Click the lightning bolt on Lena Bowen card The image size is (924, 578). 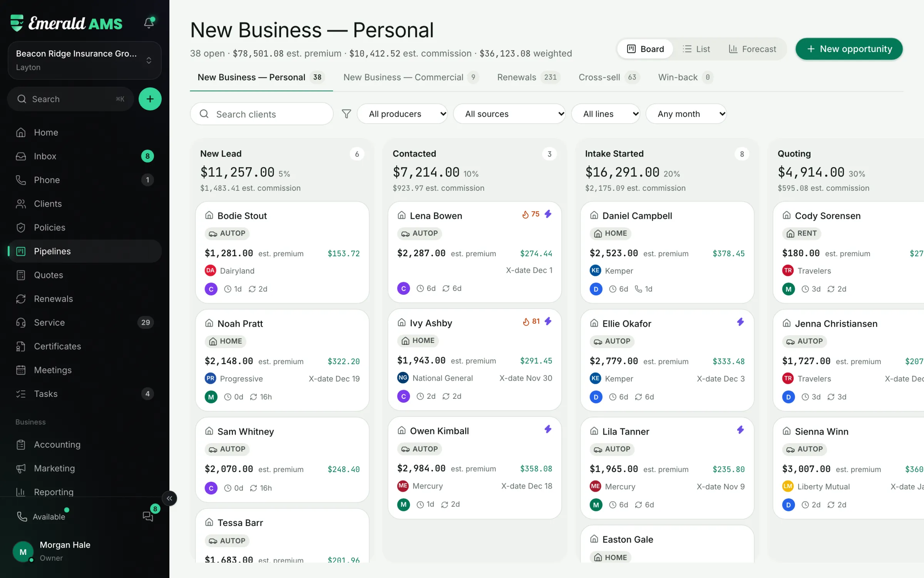(x=548, y=214)
